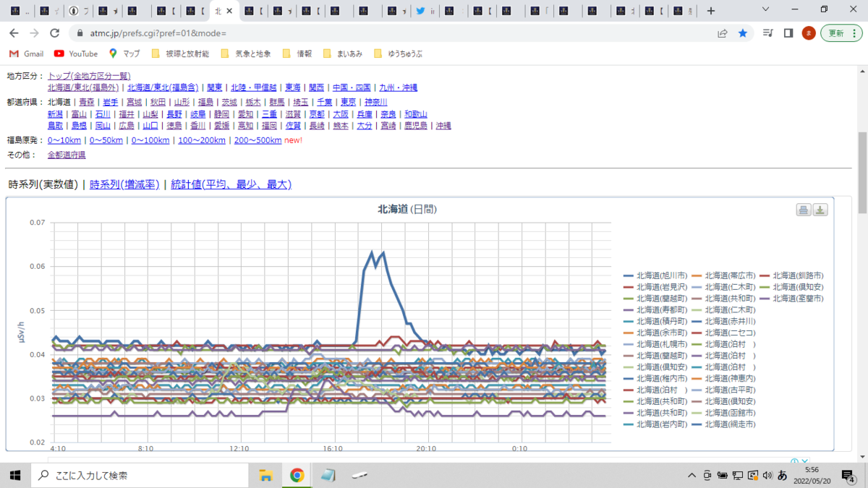Open the side panel icon
Screen dimensions: 868x488
coord(788,33)
